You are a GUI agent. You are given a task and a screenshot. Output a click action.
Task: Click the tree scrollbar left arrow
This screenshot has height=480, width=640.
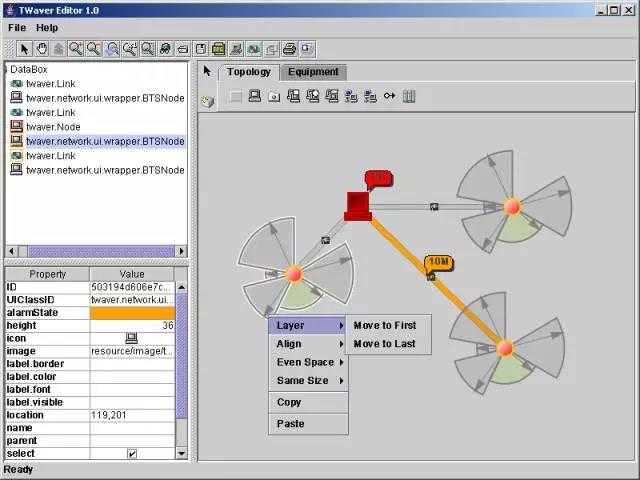[11, 251]
